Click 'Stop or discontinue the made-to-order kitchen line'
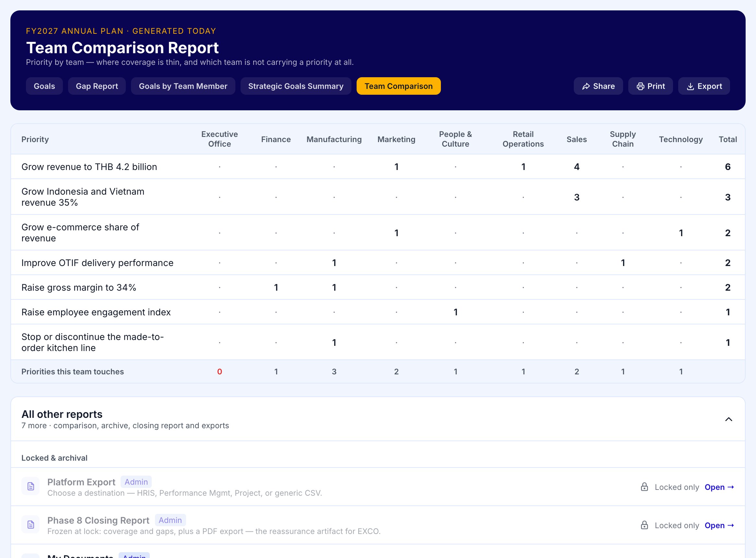756x558 pixels. (92, 342)
